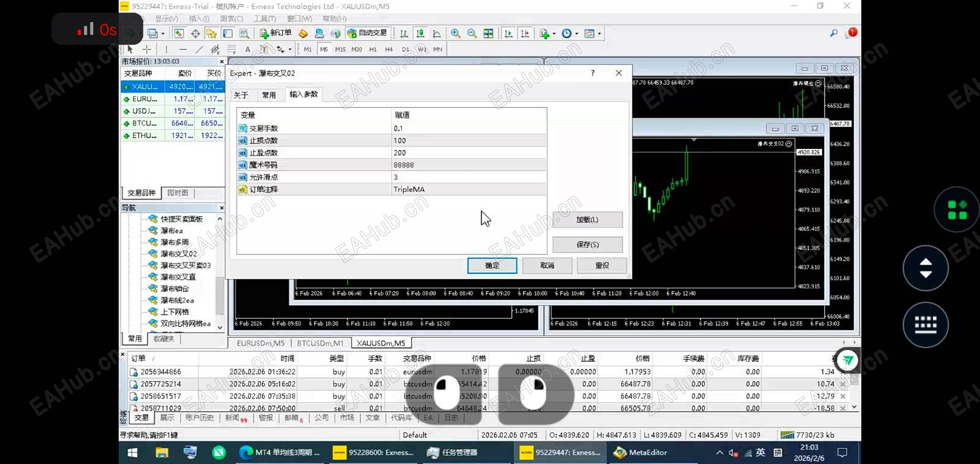The image size is (980, 464).
Task: Select the horizontal line drawing tool
Action: pos(183,49)
